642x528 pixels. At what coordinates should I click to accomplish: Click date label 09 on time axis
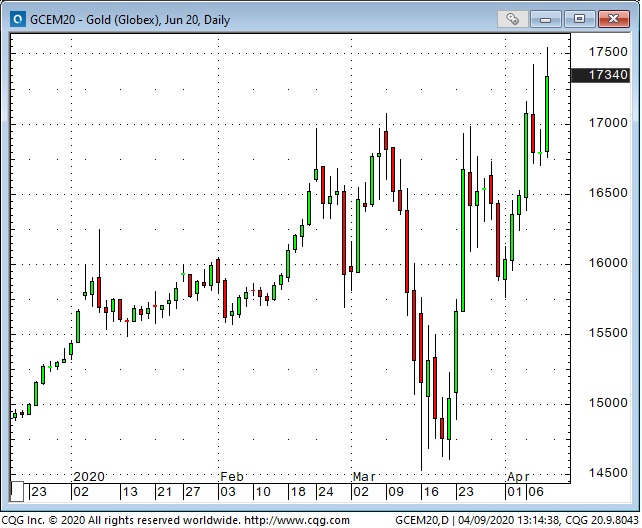396,492
